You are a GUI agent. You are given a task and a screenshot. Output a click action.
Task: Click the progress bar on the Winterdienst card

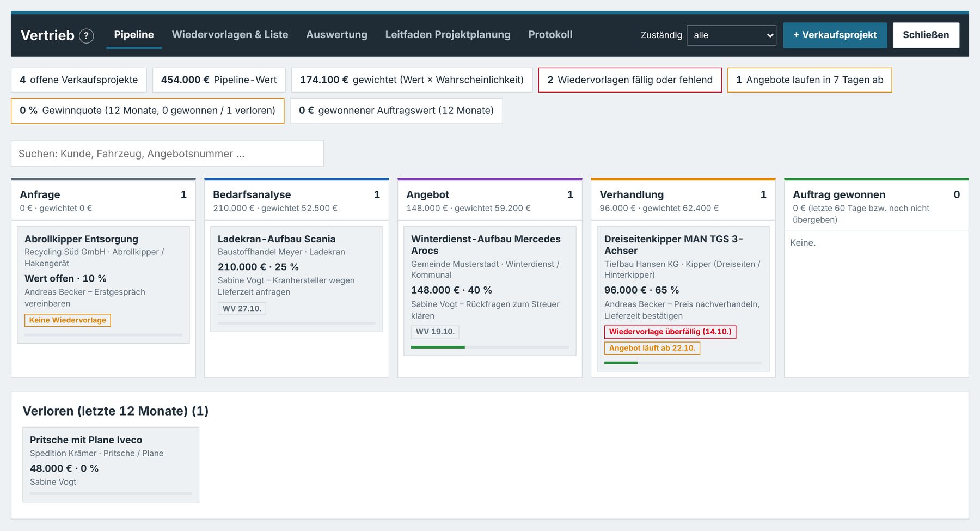490,347
